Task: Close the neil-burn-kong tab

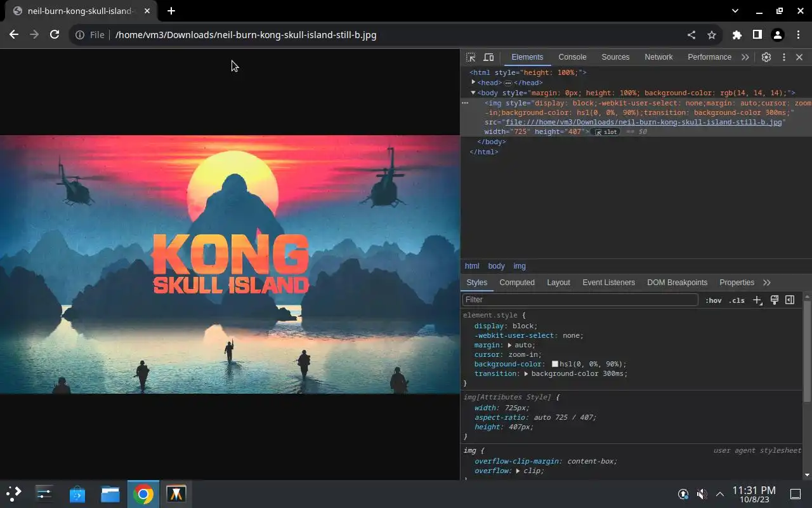Action: pyautogui.click(x=147, y=11)
